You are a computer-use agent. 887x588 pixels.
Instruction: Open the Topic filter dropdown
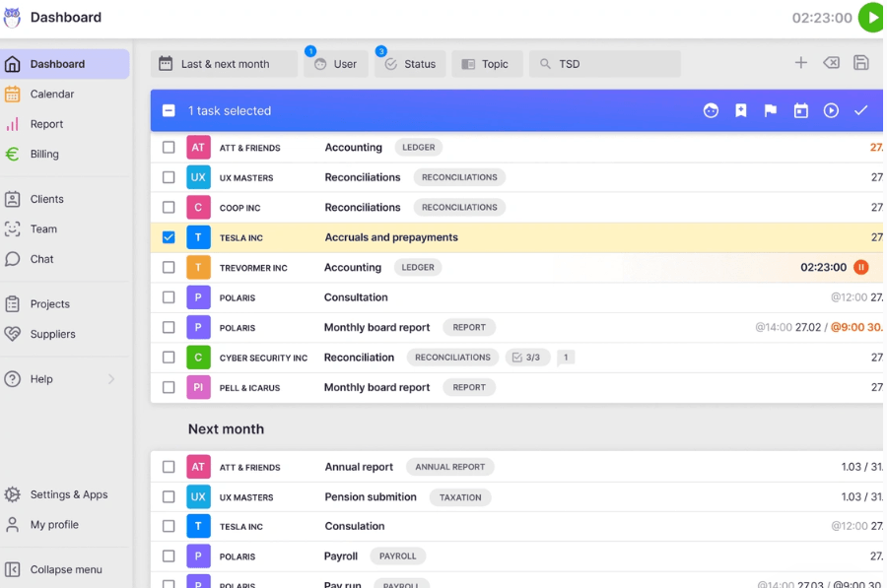[487, 64]
